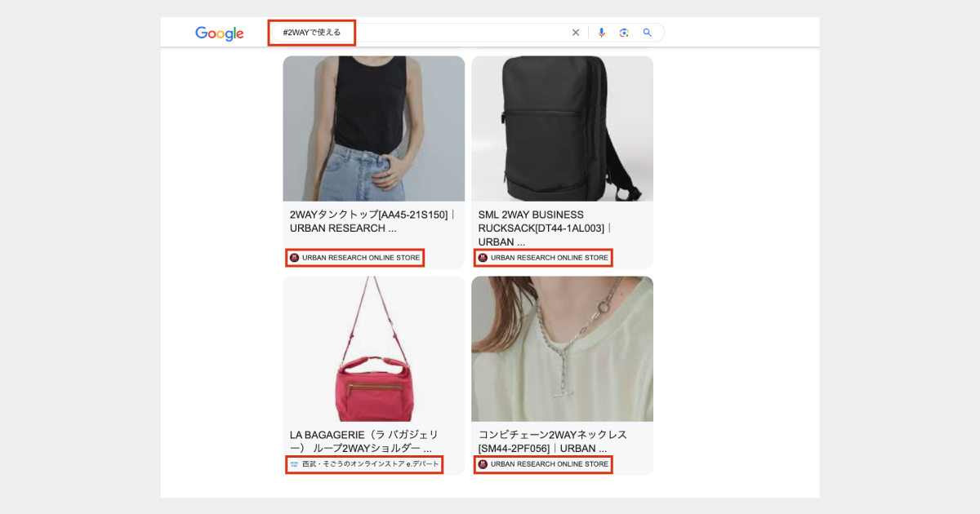Open the chain necklace product image
980x514 pixels.
563,349
